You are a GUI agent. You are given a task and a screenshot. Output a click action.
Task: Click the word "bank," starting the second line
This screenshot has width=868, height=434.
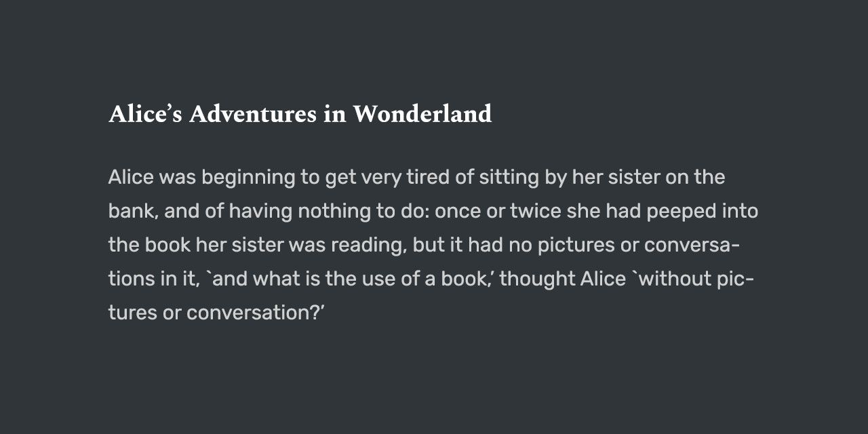(134, 212)
